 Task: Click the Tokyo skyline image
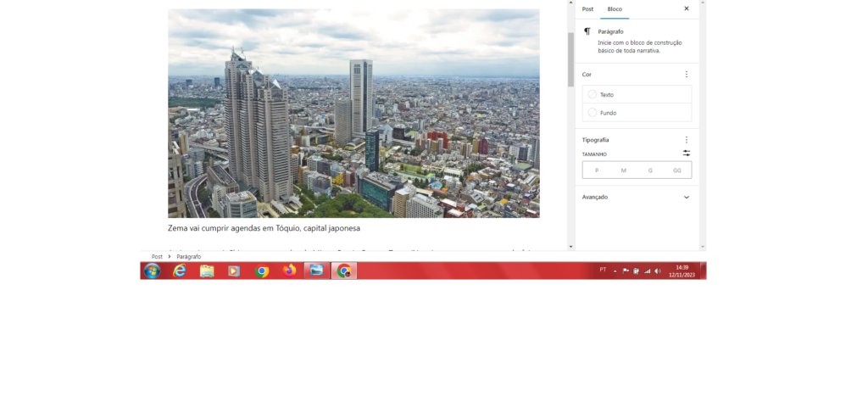point(353,113)
